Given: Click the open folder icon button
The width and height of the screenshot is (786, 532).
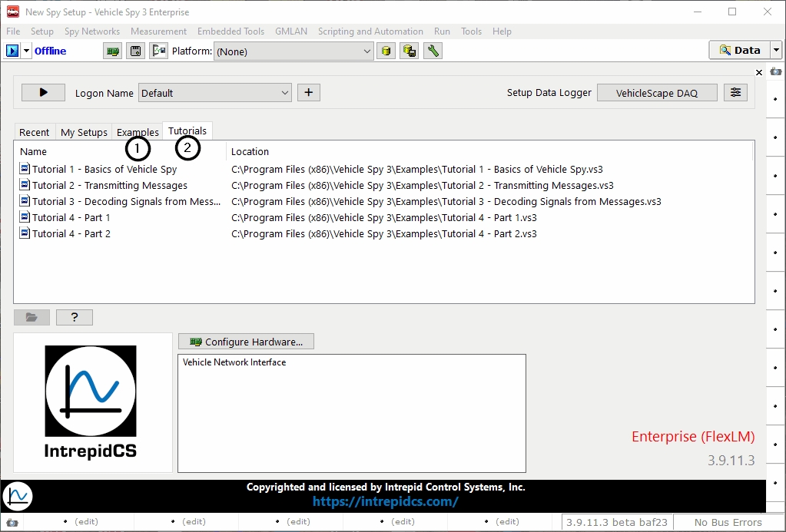Looking at the screenshot, I should coord(32,317).
